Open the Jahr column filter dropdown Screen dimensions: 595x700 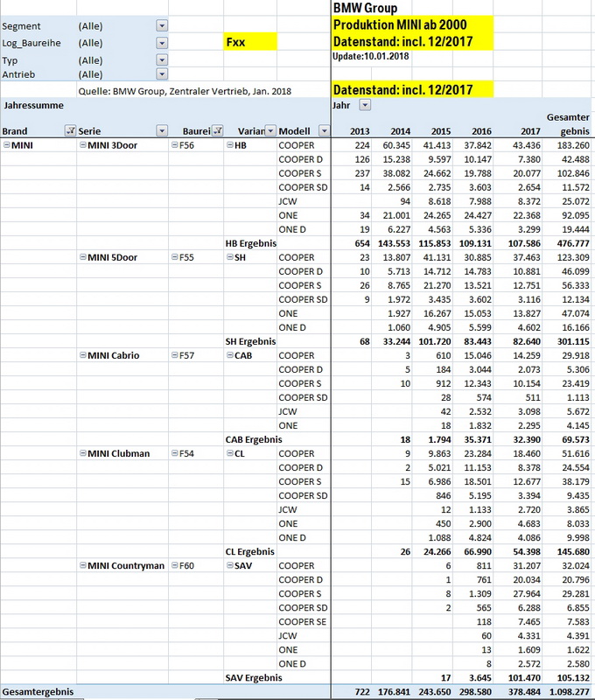click(365, 105)
